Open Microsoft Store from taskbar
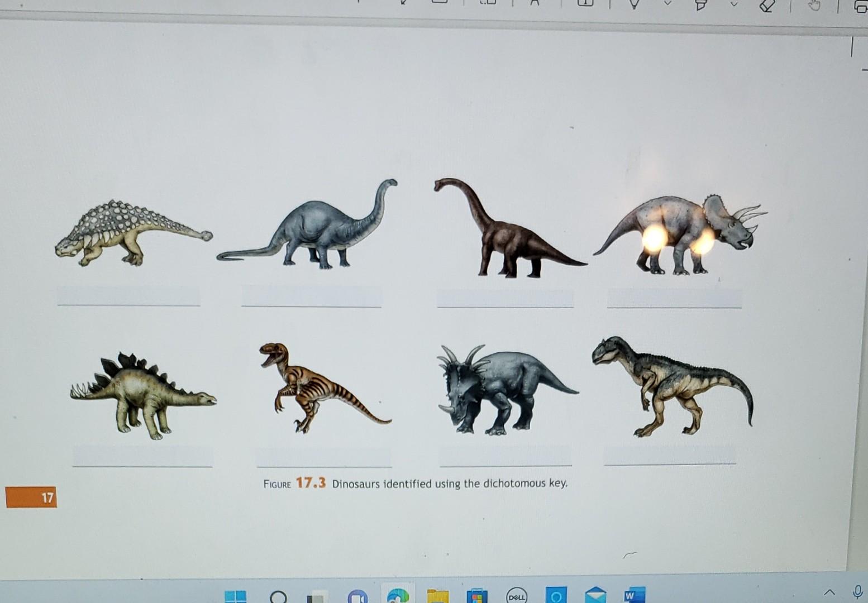The height and width of the screenshot is (603, 868). point(476,596)
